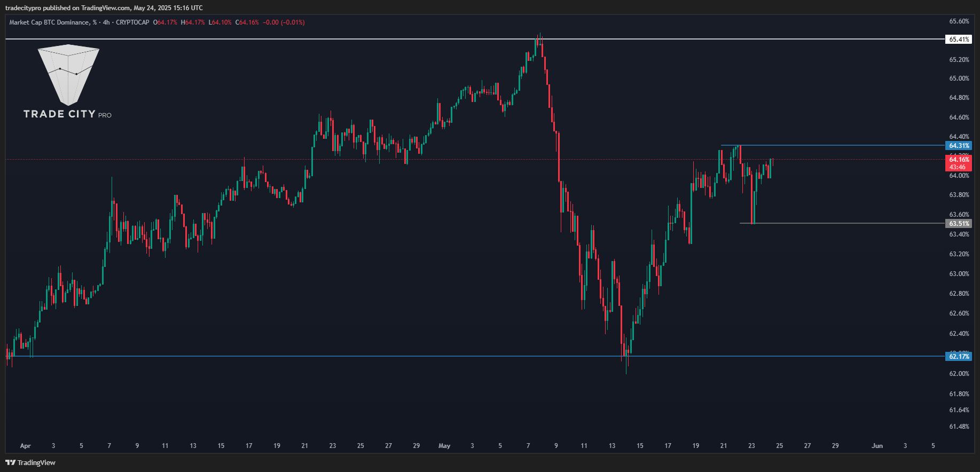Click the 65.60% price axis value
This screenshot has height=472, width=980.
(x=959, y=21)
